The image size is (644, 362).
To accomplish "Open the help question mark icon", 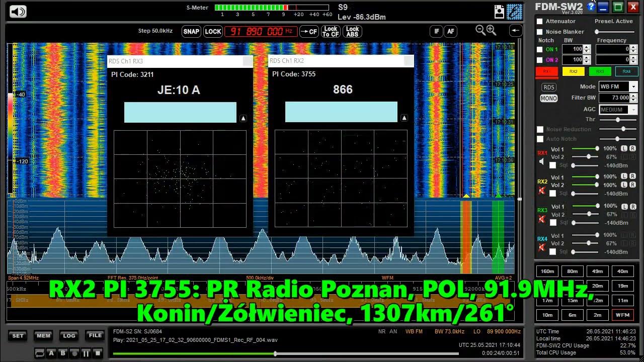I will coord(591,7).
